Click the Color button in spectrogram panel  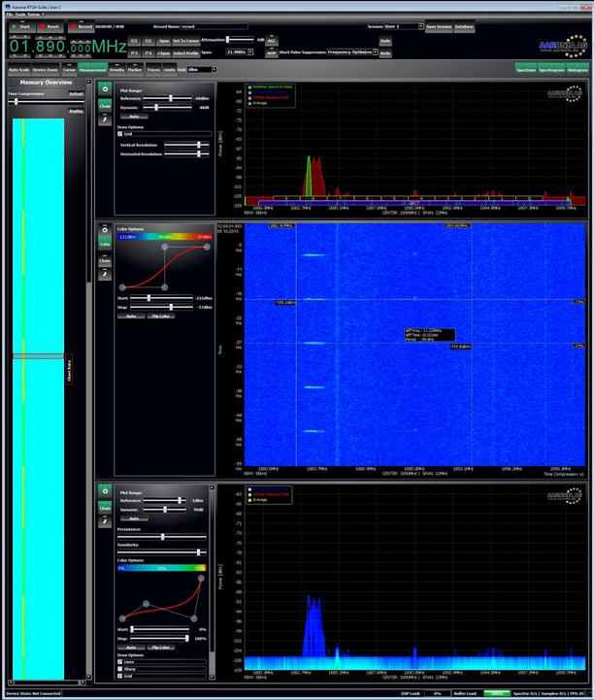(x=104, y=244)
